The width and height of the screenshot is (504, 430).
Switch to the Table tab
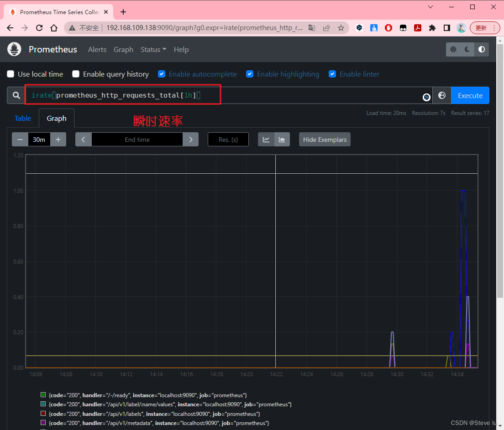pos(23,118)
